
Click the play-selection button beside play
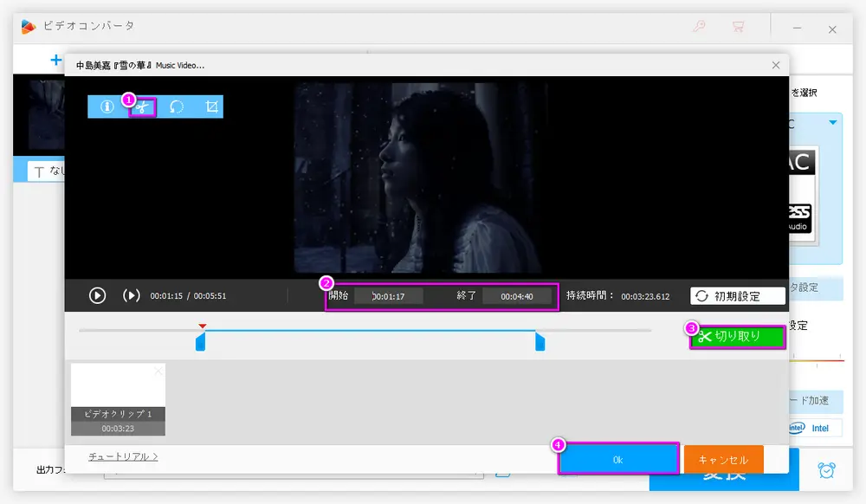pos(132,295)
